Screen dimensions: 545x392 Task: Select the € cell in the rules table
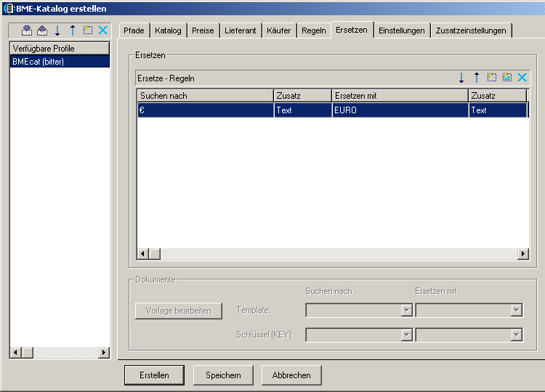(x=206, y=110)
